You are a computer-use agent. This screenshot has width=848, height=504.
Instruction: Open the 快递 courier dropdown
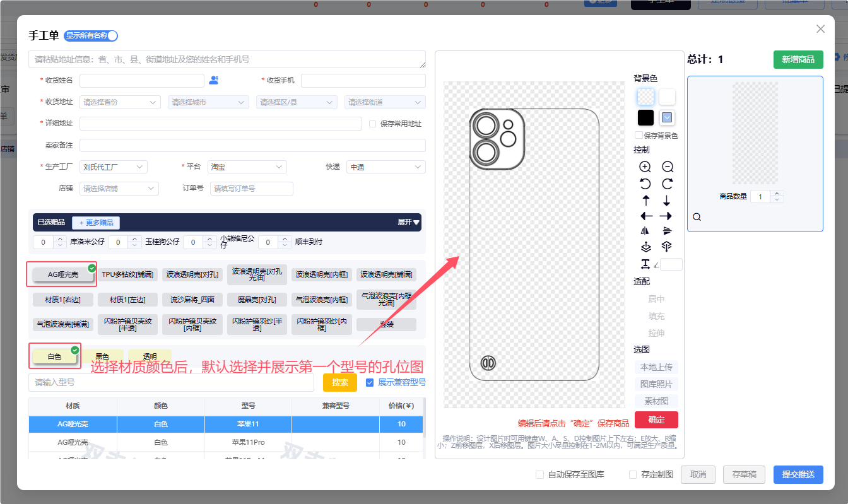click(386, 167)
